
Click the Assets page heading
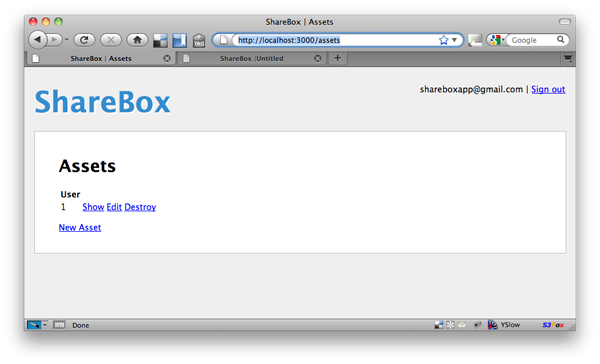[87, 166]
